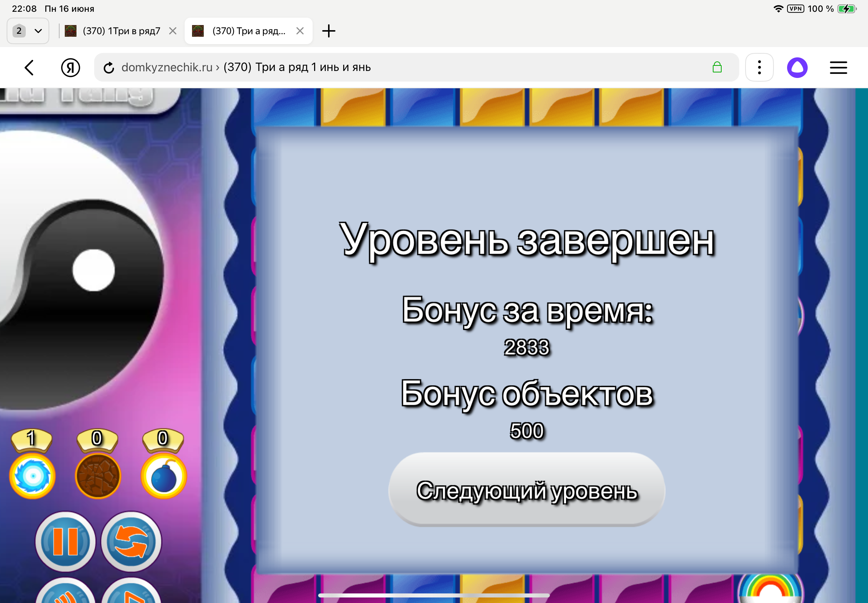This screenshot has height=603, width=868.
Task: Open the hamburger browser menu
Action: (838, 67)
